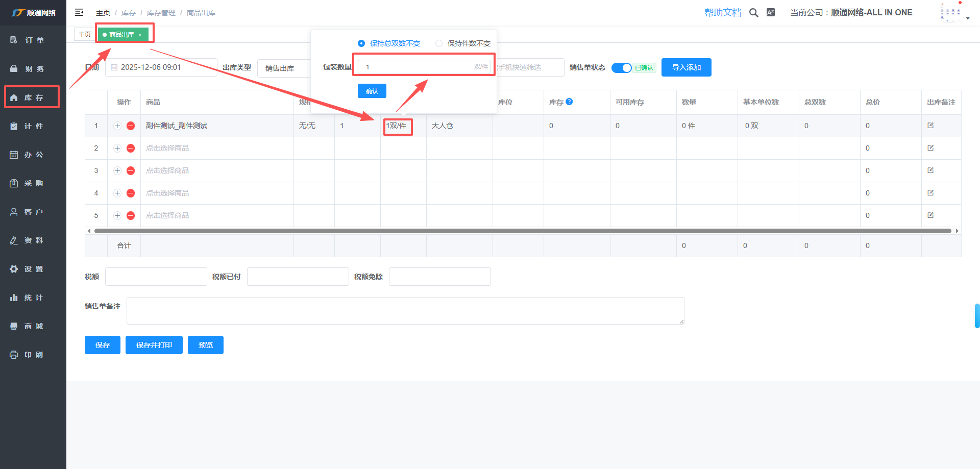Switch to the 主页 tab
This screenshot has height=469, width=980.
pos(85,35)
